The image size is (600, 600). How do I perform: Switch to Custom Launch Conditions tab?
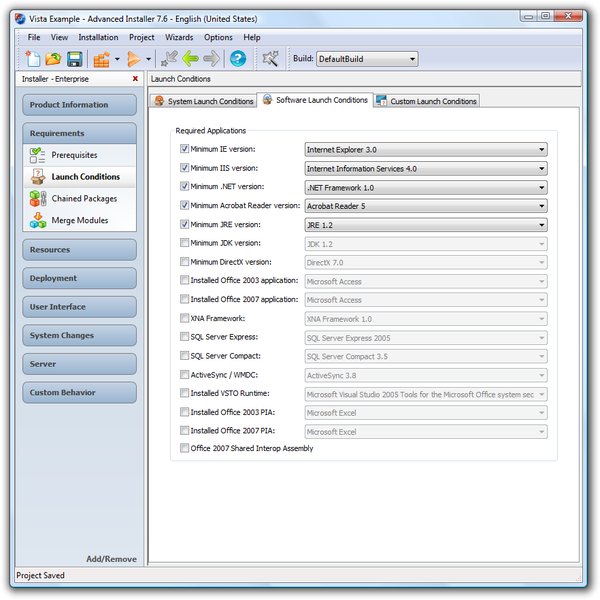[x=427, y=101]
